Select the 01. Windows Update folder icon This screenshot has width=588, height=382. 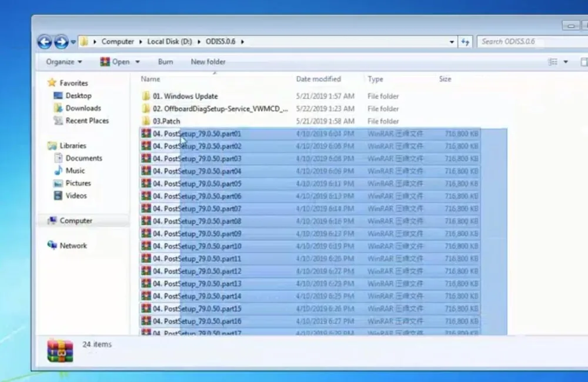pyautogui.click(x=146, y=96)
